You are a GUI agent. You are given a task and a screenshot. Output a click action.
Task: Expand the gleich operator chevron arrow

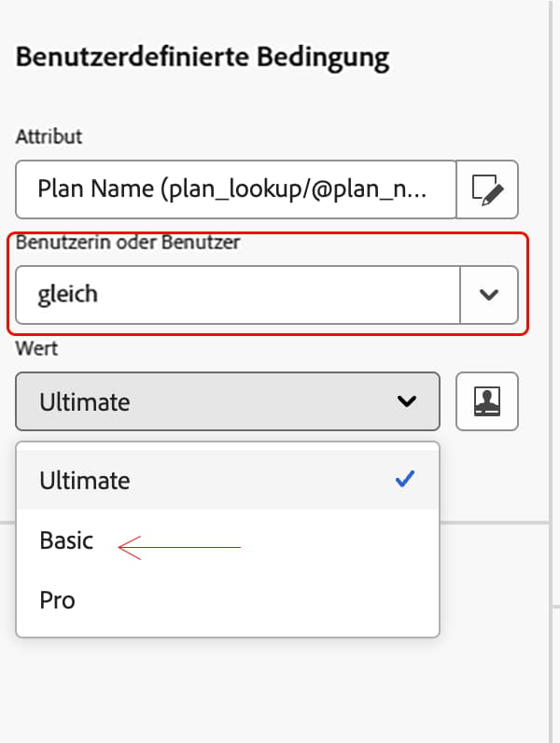click(x=488, y=295)
